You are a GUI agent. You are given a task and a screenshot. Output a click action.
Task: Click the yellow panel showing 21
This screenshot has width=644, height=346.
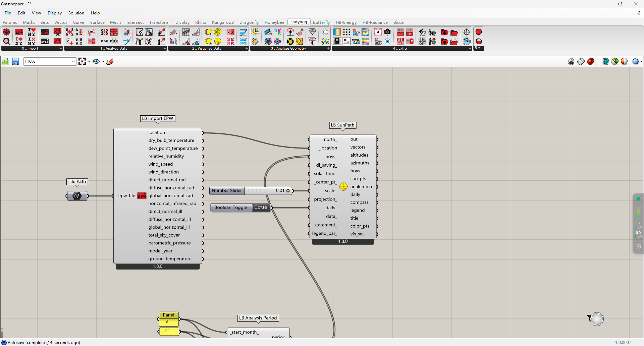click(x=168, y=331)
